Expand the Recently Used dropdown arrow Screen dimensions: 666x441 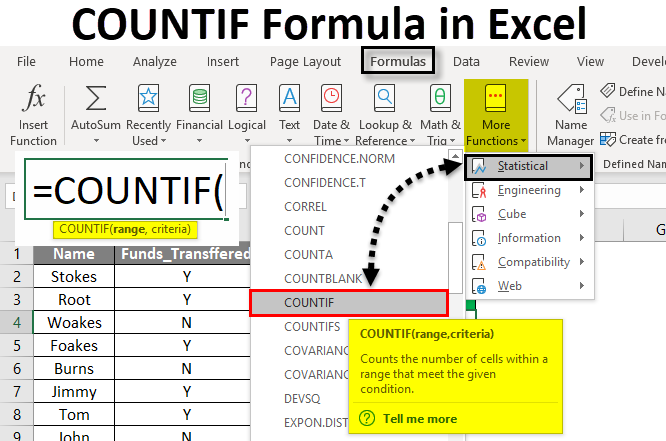pyautogui.click(x=163, y=141)
